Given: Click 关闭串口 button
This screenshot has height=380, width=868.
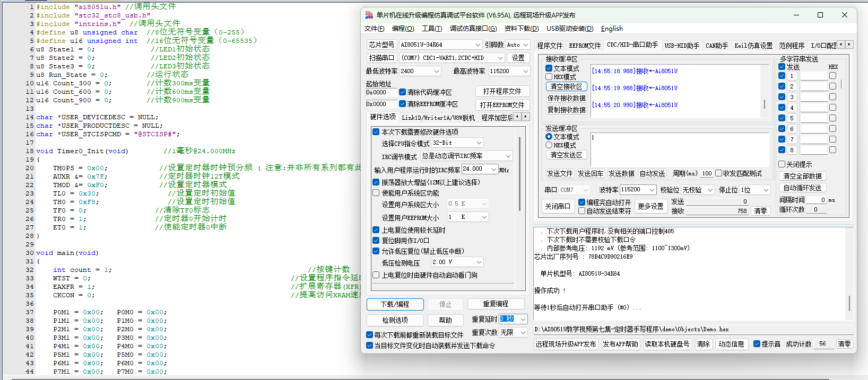Looking at the screenshot, I should pos(558,206).
